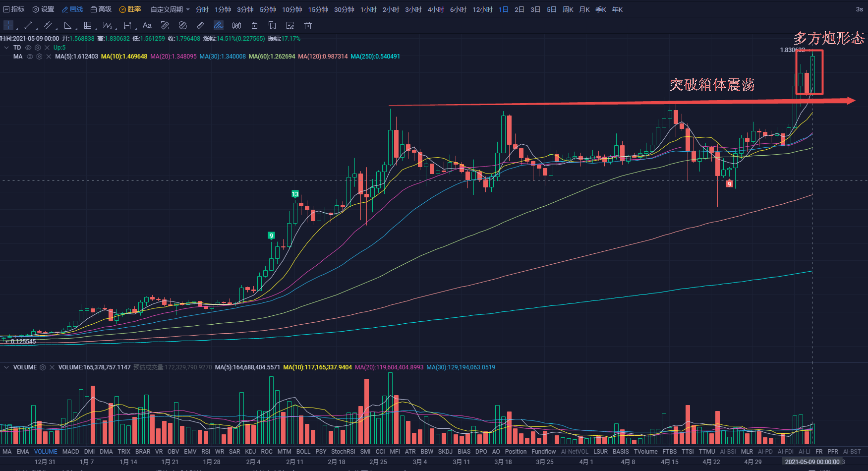868x471 pixels.
Task: Select the StochRSI indicator tab
Action: [343, 452]
